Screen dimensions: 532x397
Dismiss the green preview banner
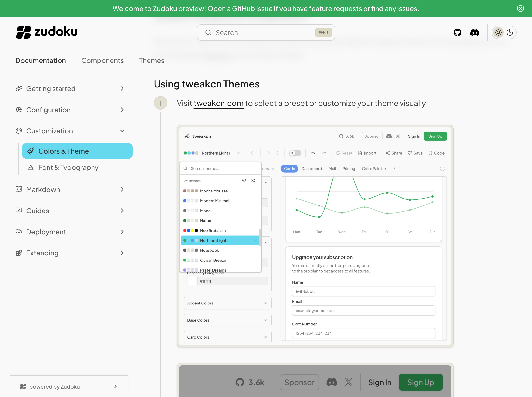(520, 8)
